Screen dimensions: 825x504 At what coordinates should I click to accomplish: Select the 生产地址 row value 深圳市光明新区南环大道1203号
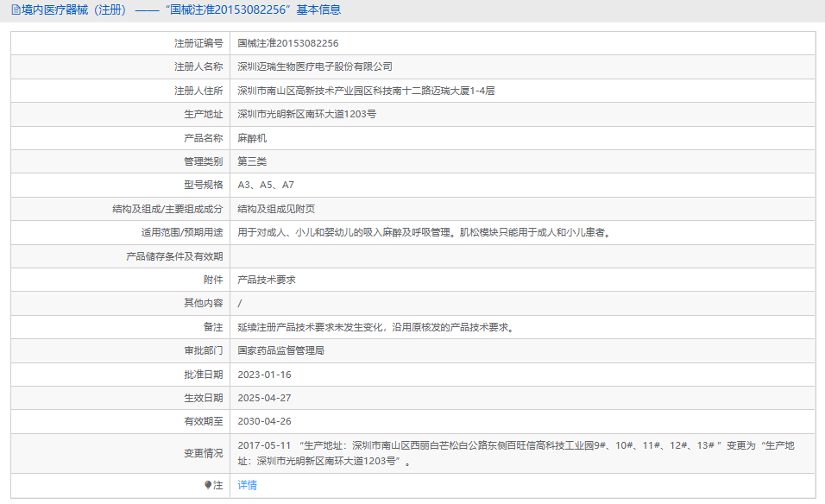[x=306, y=114]
